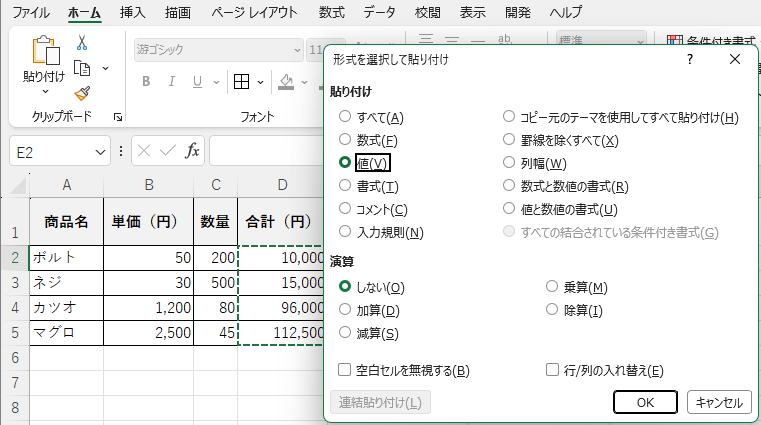761x425 pixels.
Task: Click the キャンセル button
Action: pyautogui.click(x=719, y=402)
